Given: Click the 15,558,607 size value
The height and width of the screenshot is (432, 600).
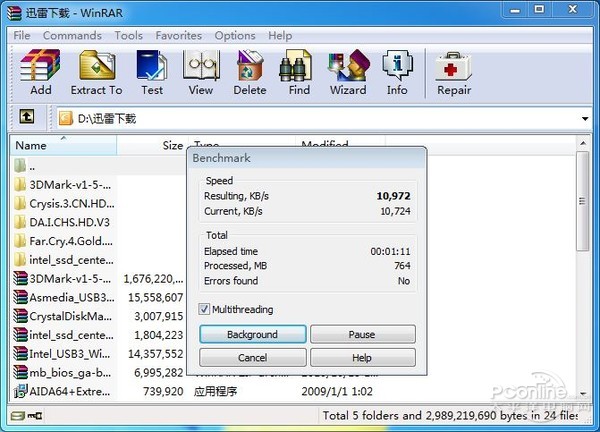Looking at the screenshot, I should [x=156, y=297].
